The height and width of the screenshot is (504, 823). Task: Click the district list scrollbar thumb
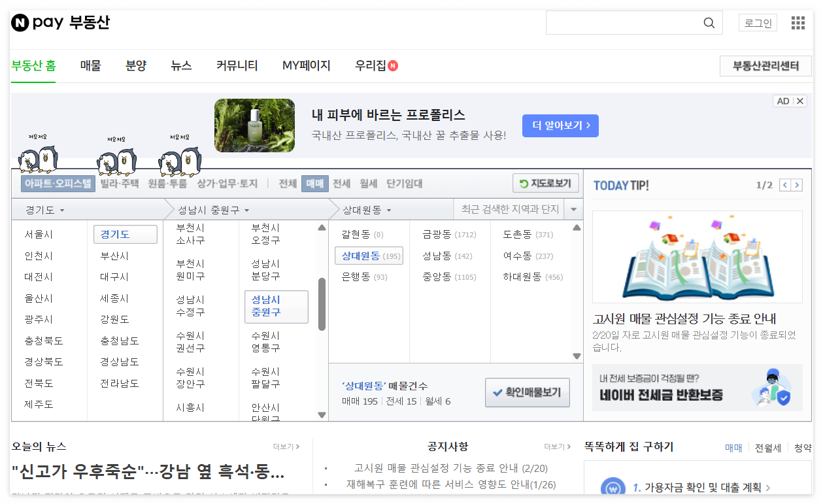tap(322, 305)
